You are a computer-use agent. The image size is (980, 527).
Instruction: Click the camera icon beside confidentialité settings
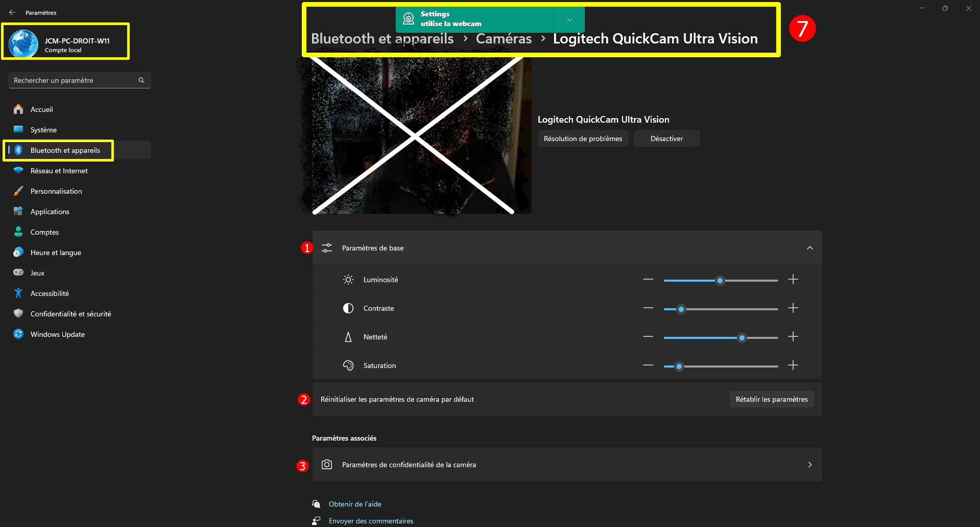pyautogui.click(x=327, y=465)
